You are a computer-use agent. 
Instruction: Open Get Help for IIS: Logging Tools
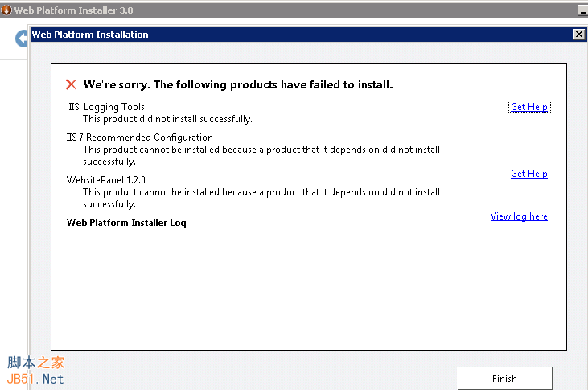pos(529,107)
